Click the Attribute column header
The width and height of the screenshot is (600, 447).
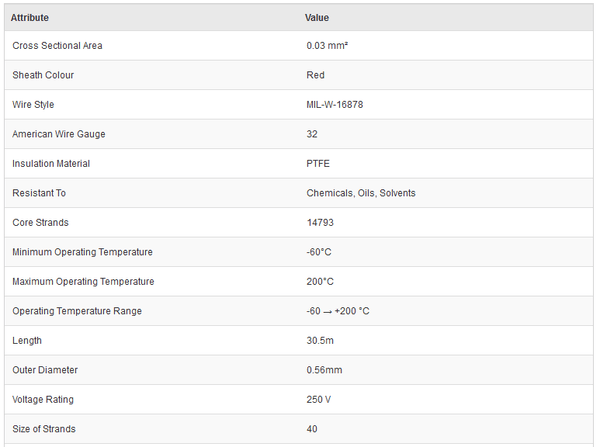30,17
